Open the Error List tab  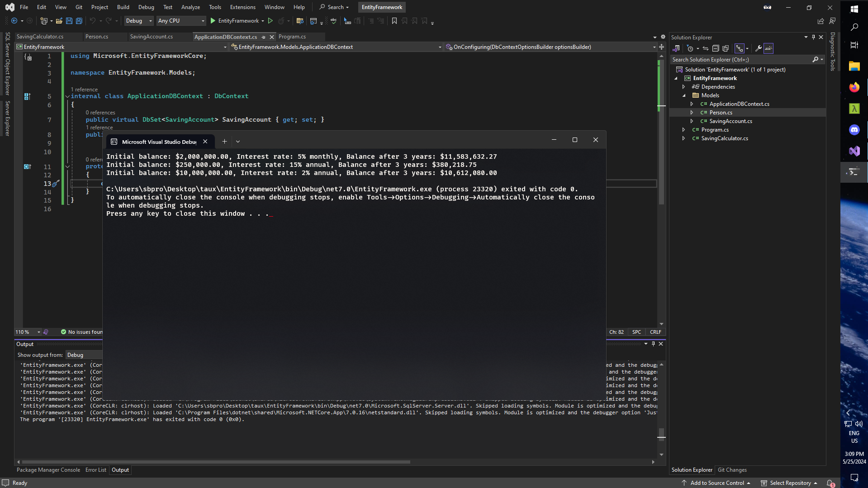[x=96, y=470]
